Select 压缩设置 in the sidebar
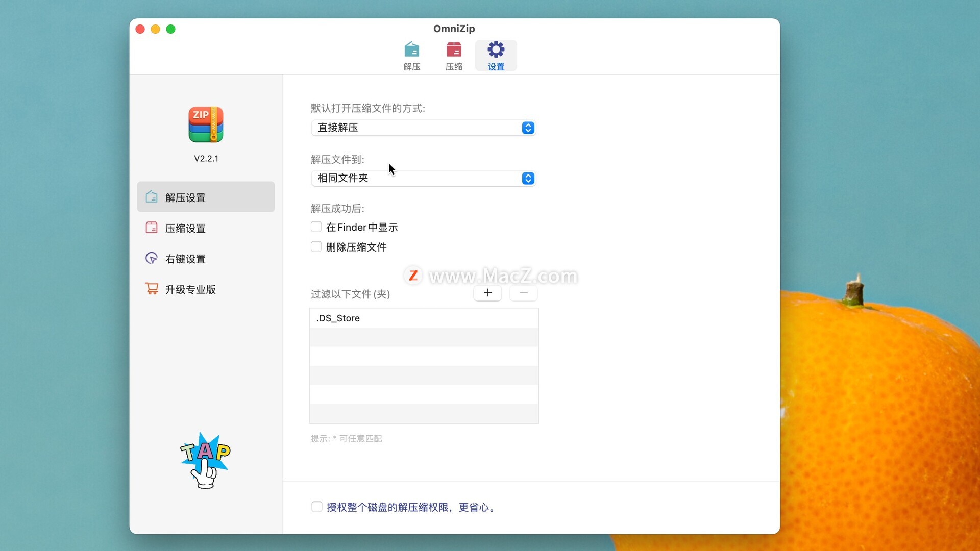Screen dimensions: 980x551 (206, 228)
